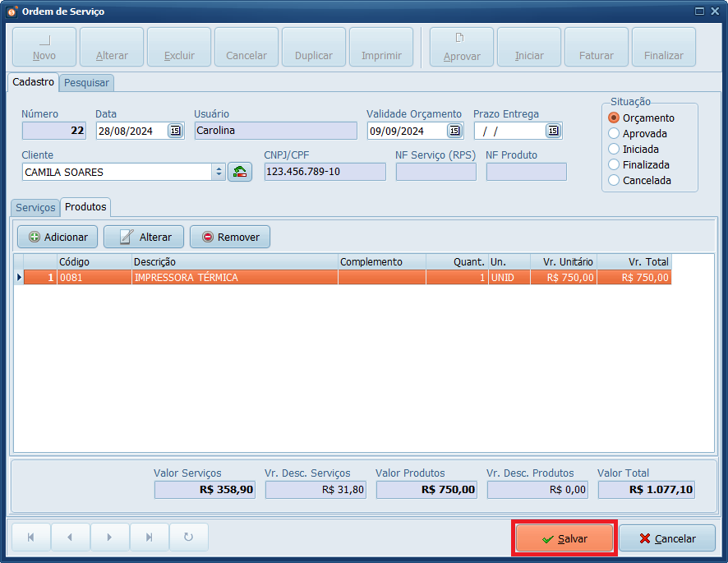
Task: Select the Aprovada situation option
Action: (614, 133)
